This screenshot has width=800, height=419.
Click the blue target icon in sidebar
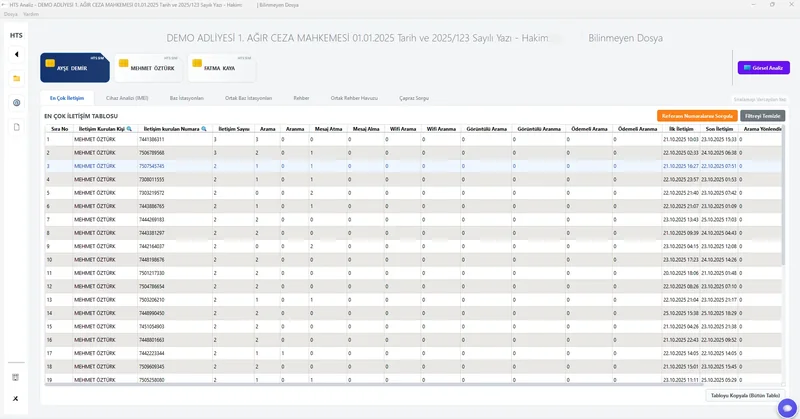[16, 103]
